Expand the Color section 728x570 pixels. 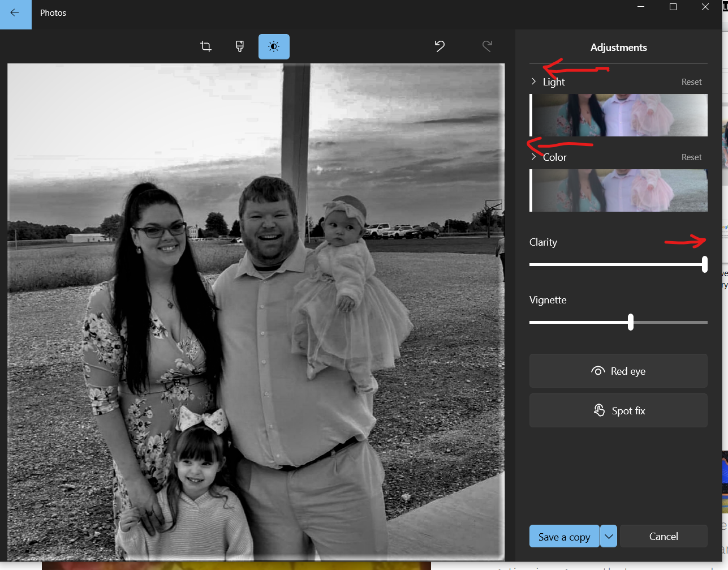coord(533,157)
